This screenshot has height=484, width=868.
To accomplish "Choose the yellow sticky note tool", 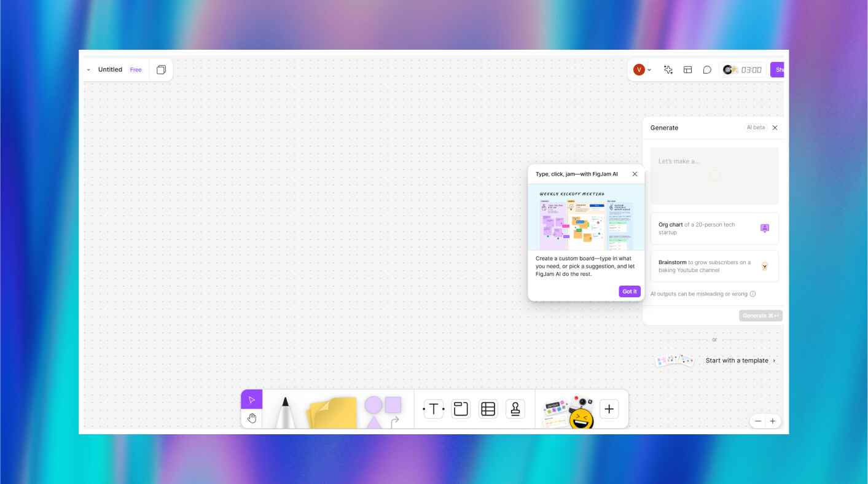I will 332,412.
